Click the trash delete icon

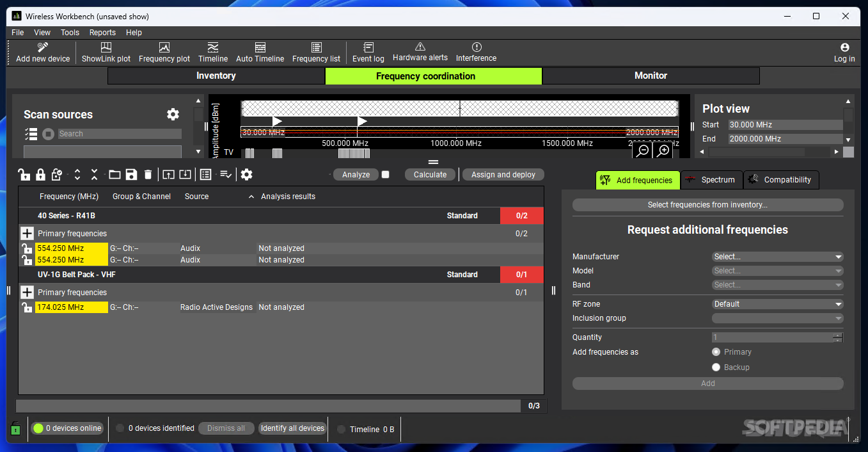point(148,174)
